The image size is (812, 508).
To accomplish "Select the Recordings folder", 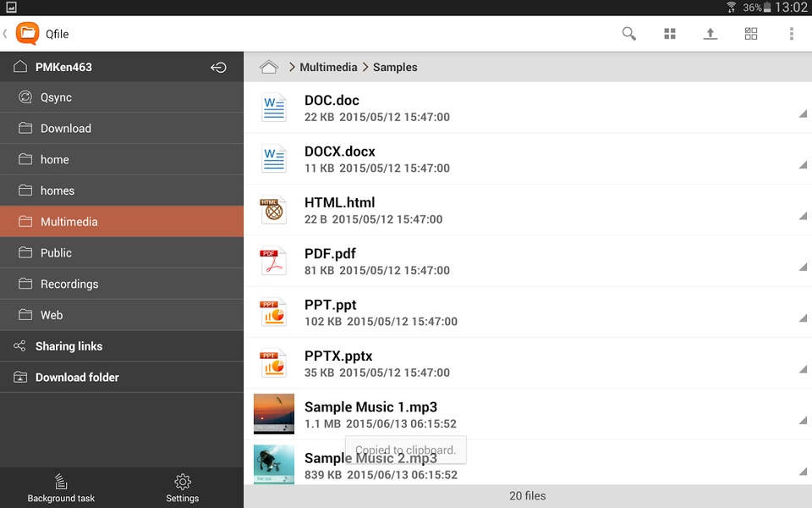I will pos(122,284).
